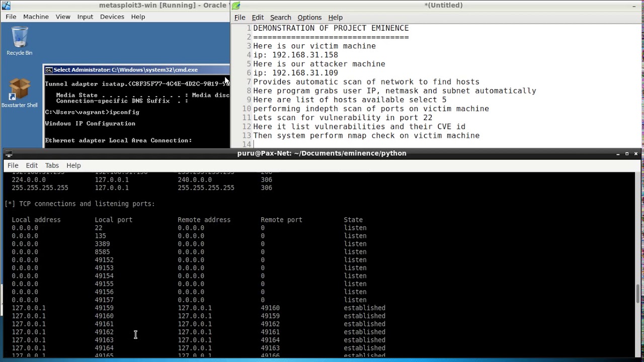Screen dimensions: 644x362
Task: Minimize the Untitled text editor window
Action: pyautogui.click(x=634, y=6)
